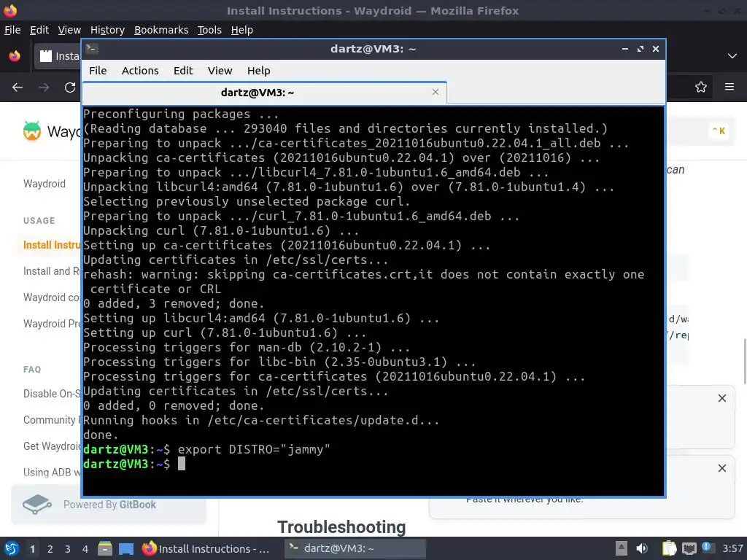747x560 pixels.
Task: Open Firefox Edit menu
Action: tap(39, 30)
